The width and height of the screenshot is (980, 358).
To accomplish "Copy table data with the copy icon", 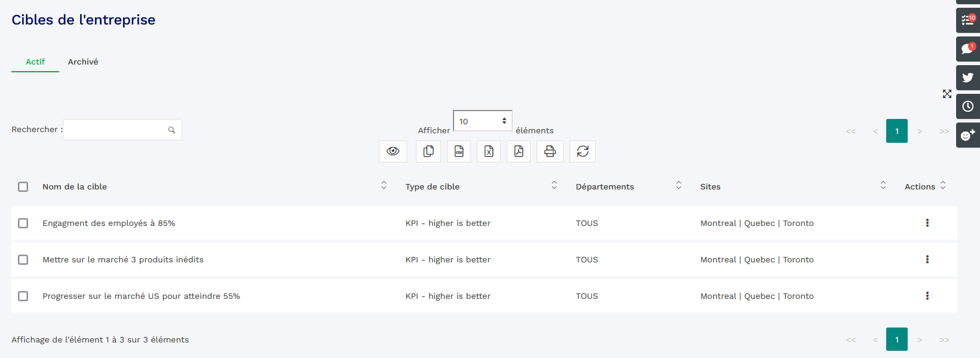I will [x=428, y=151].
